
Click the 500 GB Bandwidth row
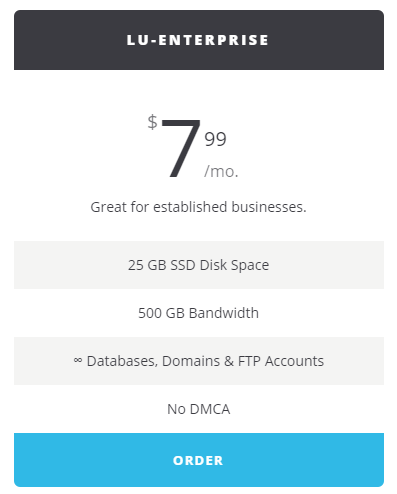199,313
